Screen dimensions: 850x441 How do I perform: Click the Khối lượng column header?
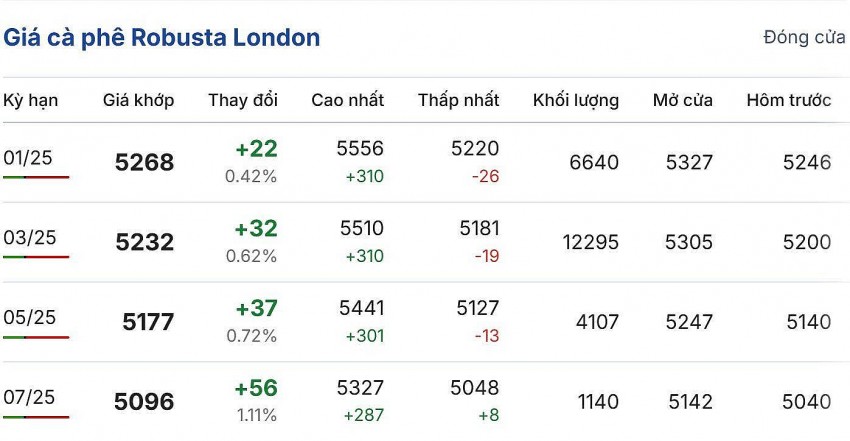coord(575,100)
